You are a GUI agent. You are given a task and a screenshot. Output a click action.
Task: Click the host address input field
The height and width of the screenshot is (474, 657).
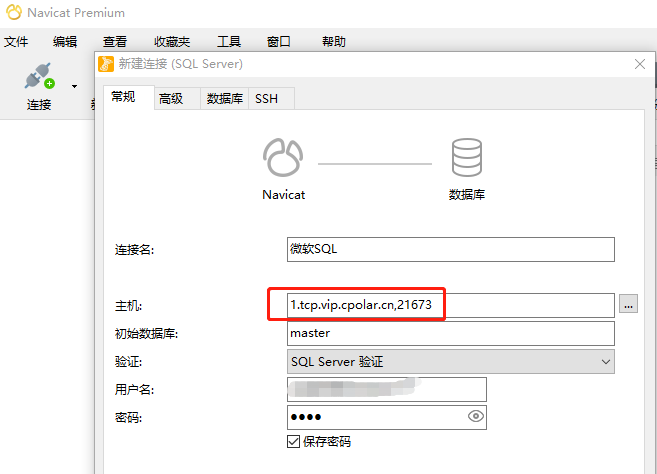pyautogui.click(x=451, y=305)
